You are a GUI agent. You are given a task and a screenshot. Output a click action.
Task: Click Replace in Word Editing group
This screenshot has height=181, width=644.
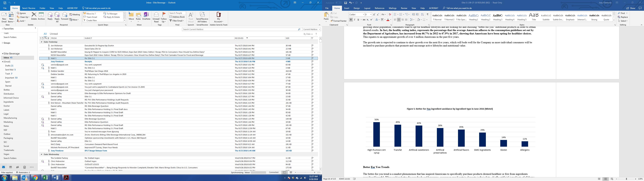[x=623, y=17]
